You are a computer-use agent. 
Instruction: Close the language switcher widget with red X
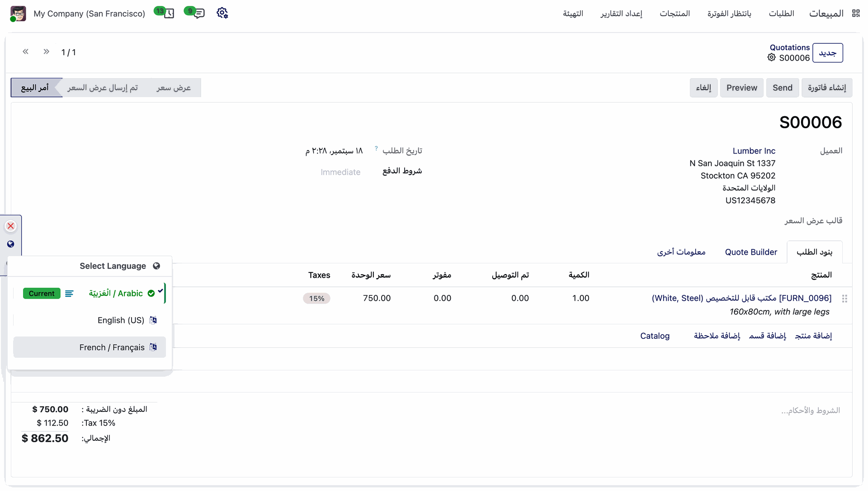click(11, 226)
